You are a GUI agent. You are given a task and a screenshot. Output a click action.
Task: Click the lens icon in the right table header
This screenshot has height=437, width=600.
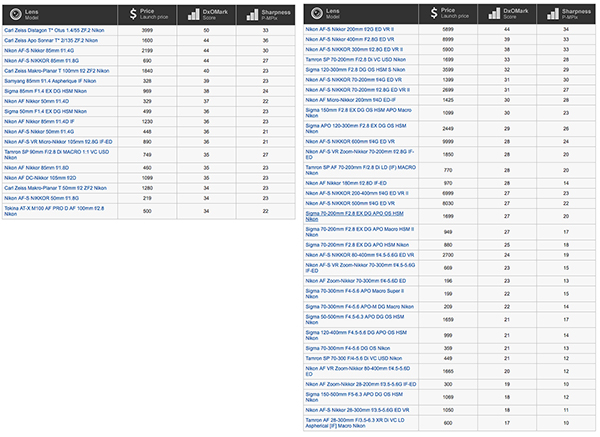(316, 13)
